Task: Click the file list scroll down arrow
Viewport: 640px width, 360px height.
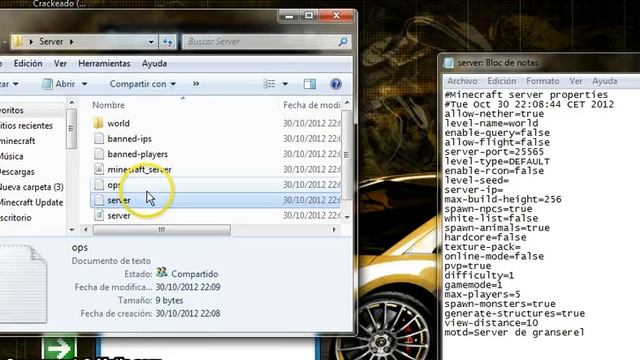Action: coord(347,217)
